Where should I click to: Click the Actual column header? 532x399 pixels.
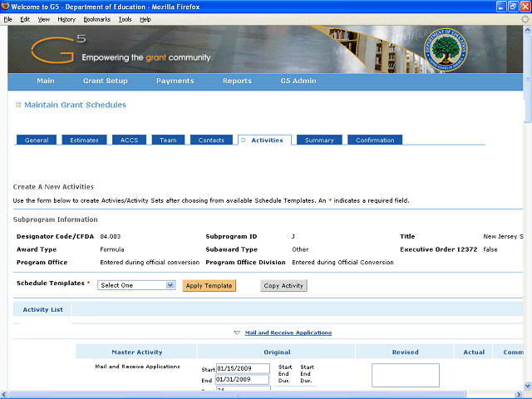474,352
